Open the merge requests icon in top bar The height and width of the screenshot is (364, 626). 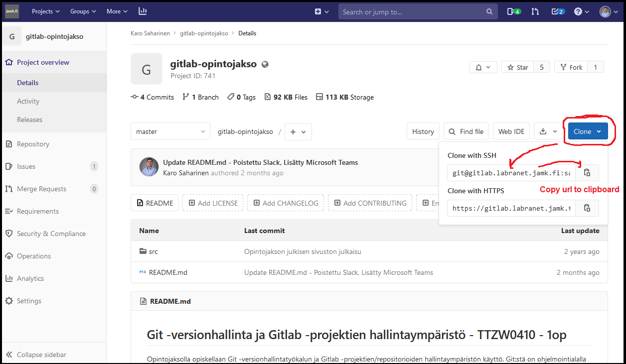coord(535,11)
